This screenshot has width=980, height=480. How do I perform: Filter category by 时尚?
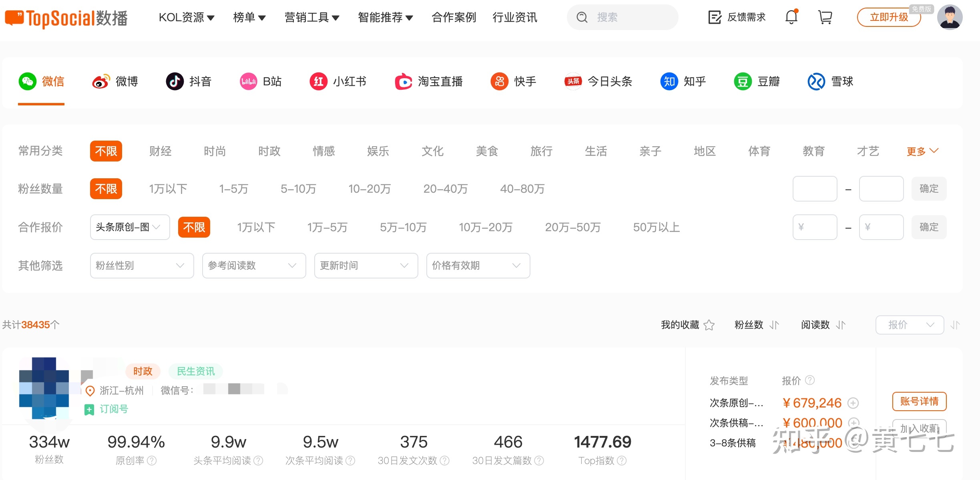pos(215,151)
